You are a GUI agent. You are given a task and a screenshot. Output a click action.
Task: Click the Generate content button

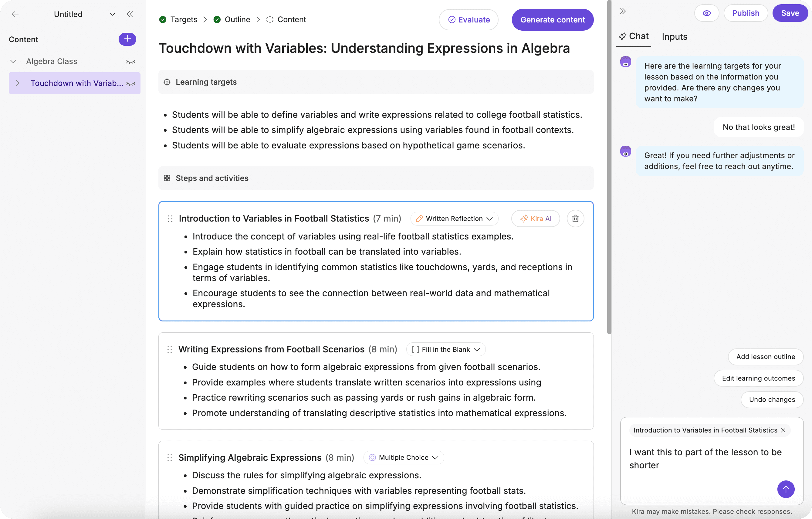point(552,19)
